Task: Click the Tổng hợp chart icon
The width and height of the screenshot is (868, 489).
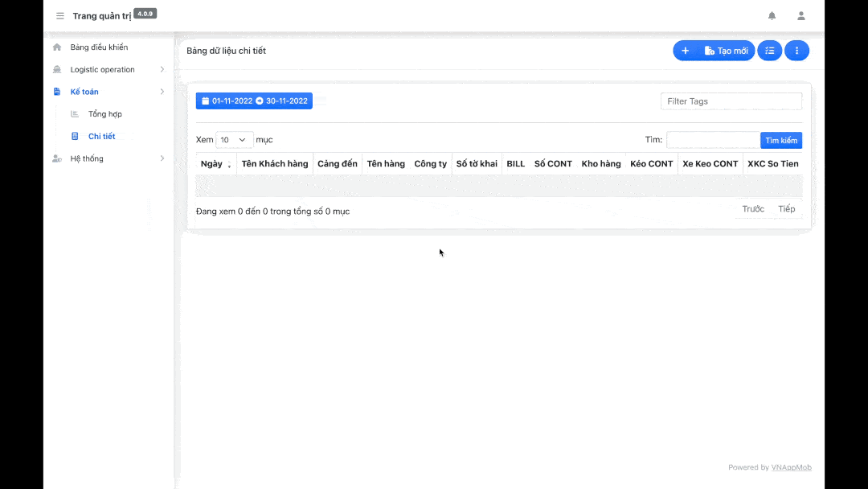Action: [x=75, y=114]
